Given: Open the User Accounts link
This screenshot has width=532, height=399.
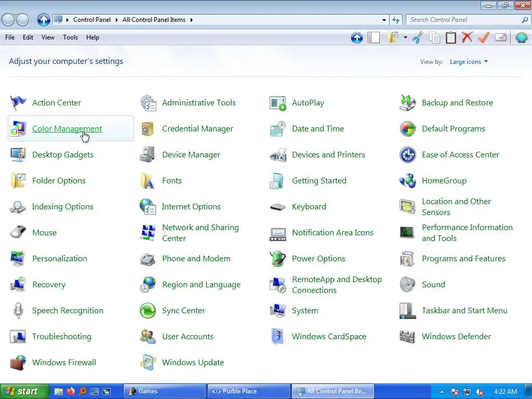Looking at the screenshot, I should tap(188, 337).
